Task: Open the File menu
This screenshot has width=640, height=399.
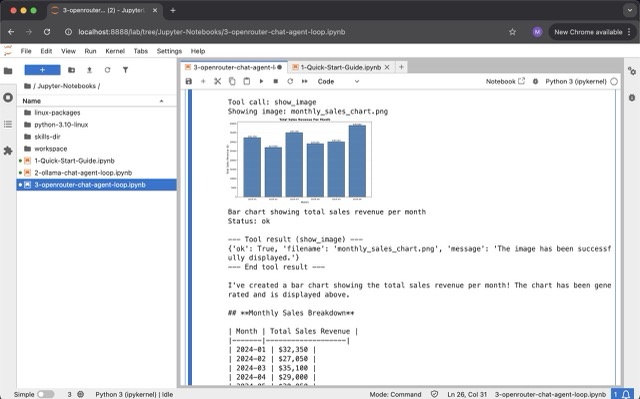Action: pyautogui.click(x=26, y=51)
